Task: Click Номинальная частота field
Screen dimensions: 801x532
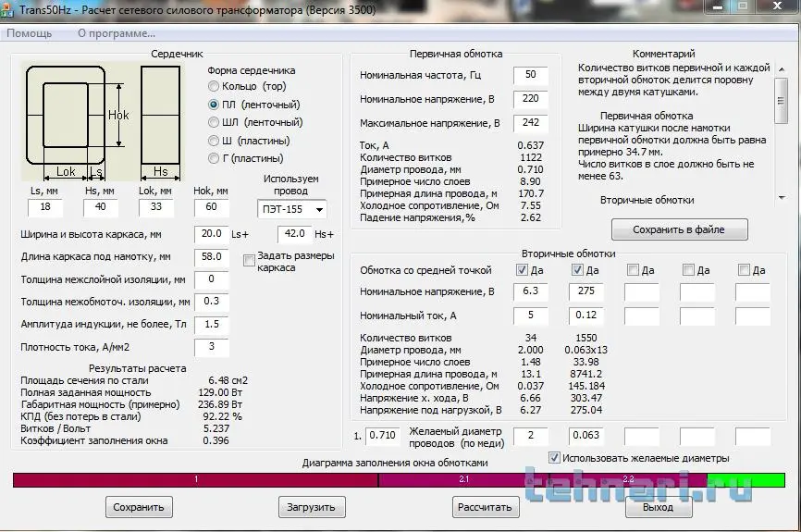Action: click(x=530, y=75)
